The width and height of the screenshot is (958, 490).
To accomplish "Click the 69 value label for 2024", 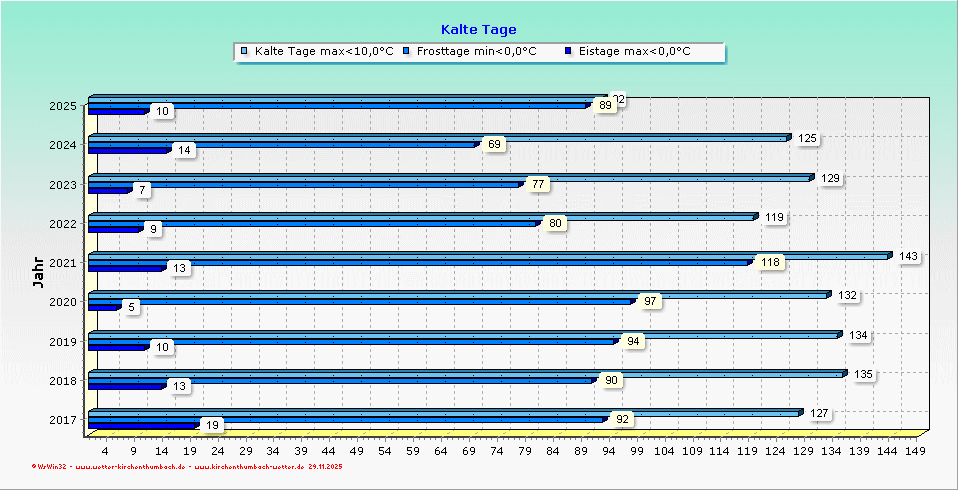I will click(493, 145).
